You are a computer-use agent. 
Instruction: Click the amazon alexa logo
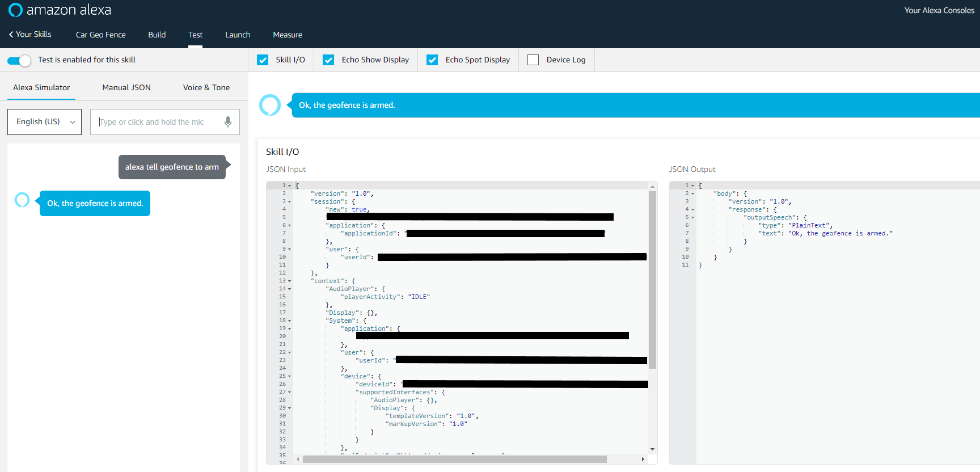point(60,10)
